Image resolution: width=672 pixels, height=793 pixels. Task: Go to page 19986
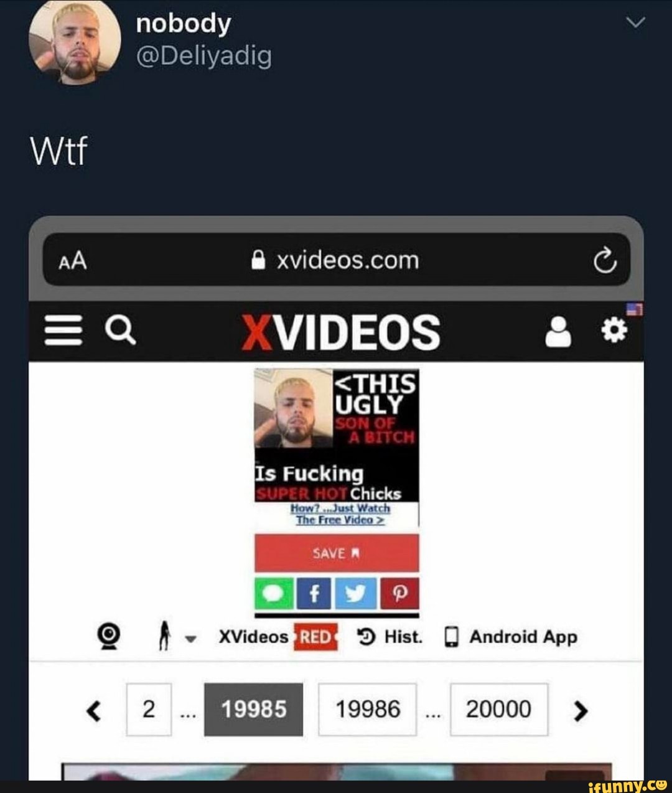click(x=368, y=709)
